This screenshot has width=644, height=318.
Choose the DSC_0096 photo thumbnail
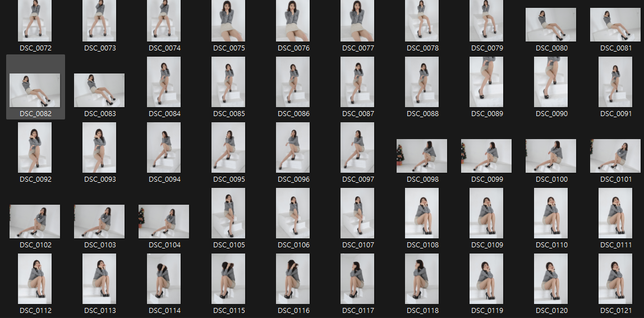[x=293, y=148]
